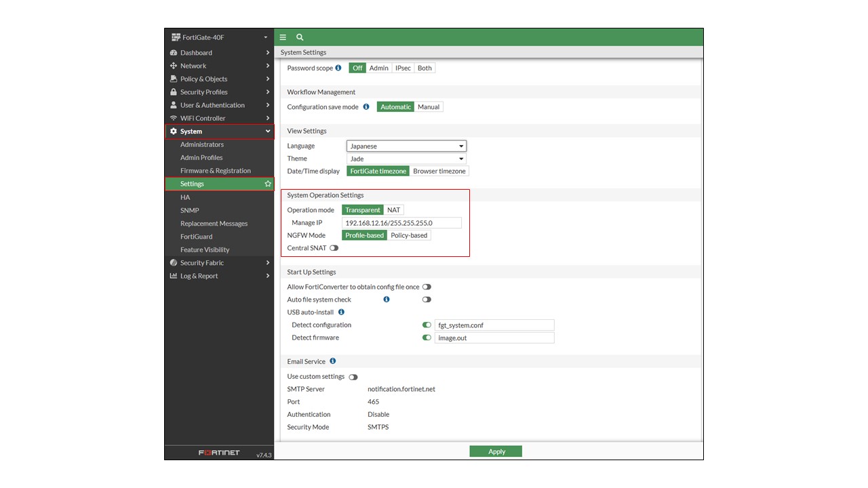The width and height of the screenshot is (868, 488).
Task: Disable the Detect firmware toggle
Action: pyautogui.click(x=427, y=338)
